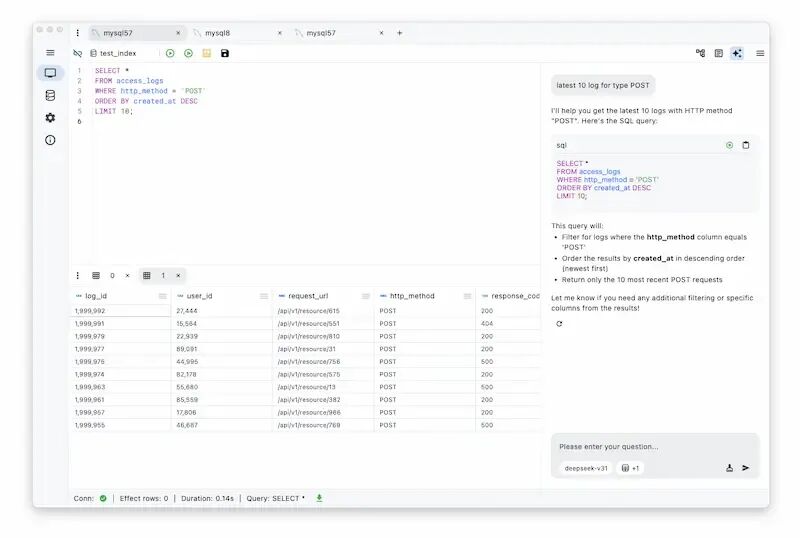The image size is (800, 538).
Task: Select cell 1,999,992 in log_id column
Action: (120, 311)
